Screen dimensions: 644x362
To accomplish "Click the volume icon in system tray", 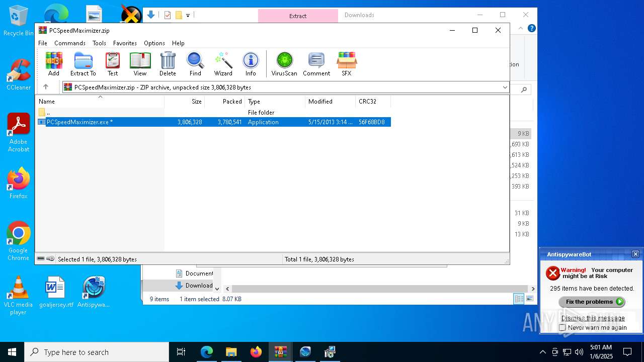I will [x=579, y=352].
